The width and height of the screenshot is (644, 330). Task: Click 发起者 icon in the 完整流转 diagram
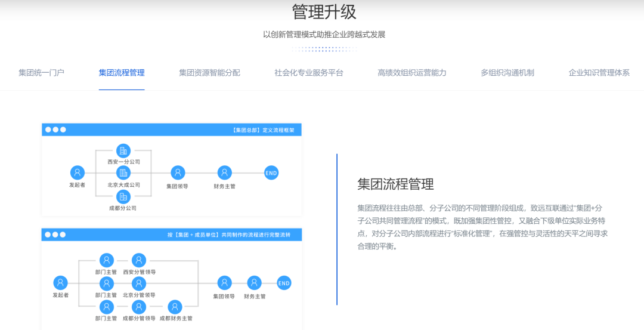pyautogui.click(x=60, y=283)
